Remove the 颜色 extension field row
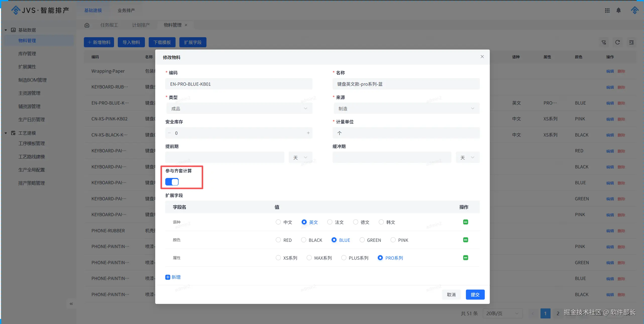Screen dimensions: 644x324 coord(465,240)
